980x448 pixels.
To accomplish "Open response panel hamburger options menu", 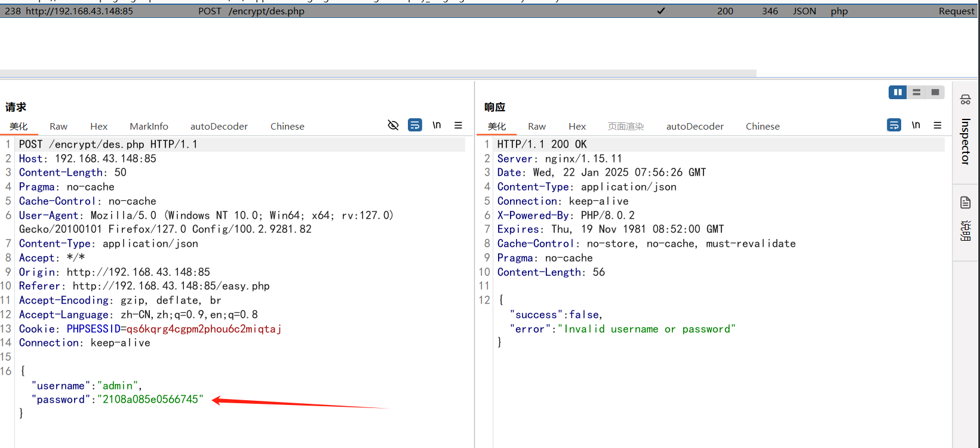I will click(x=938, y=125).
